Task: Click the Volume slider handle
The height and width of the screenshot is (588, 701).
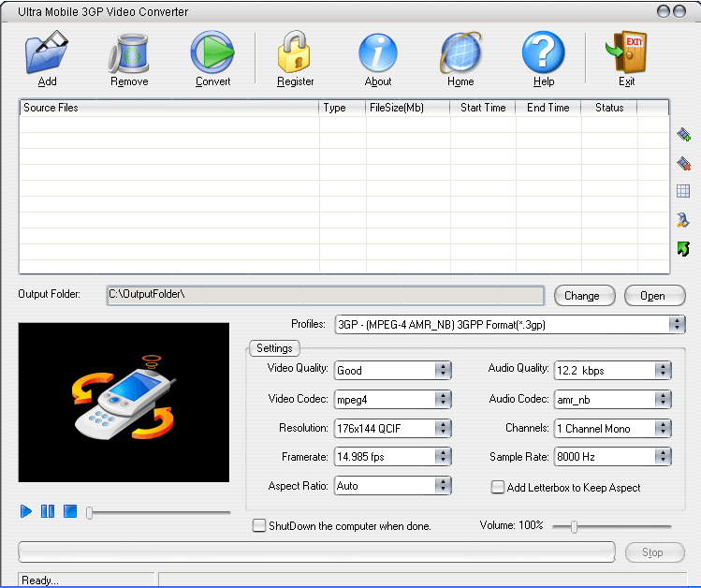Action: click(574, 527)
